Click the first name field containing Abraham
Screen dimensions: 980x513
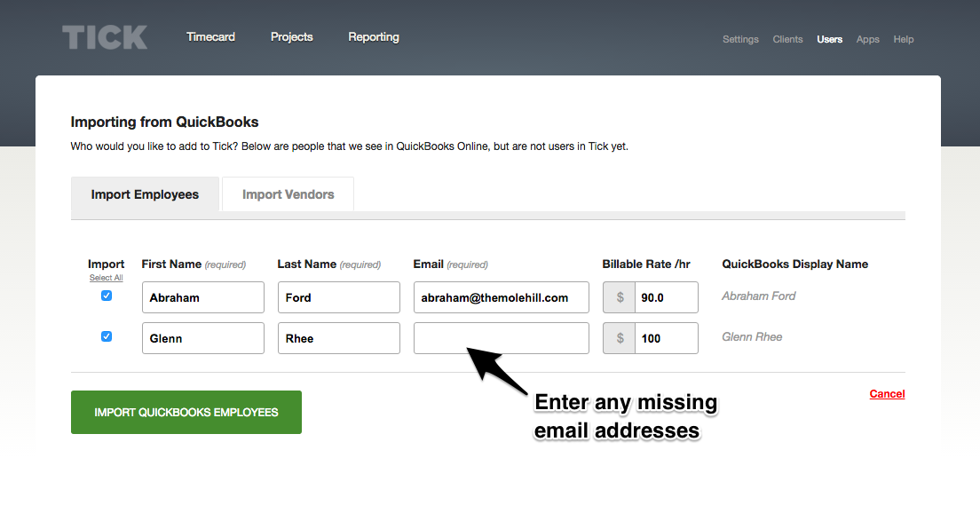pyautogui.click(x=202, y=297)
